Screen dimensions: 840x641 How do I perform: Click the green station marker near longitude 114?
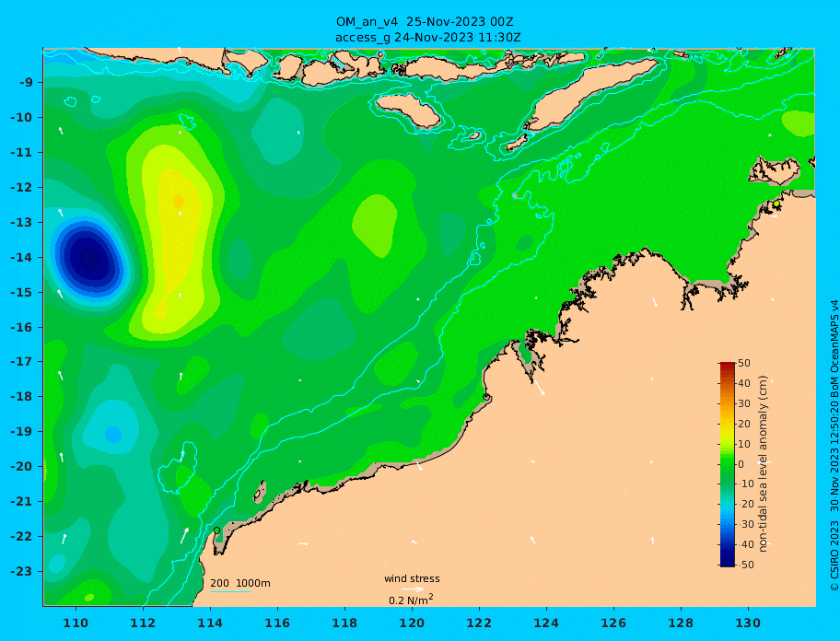217,530
